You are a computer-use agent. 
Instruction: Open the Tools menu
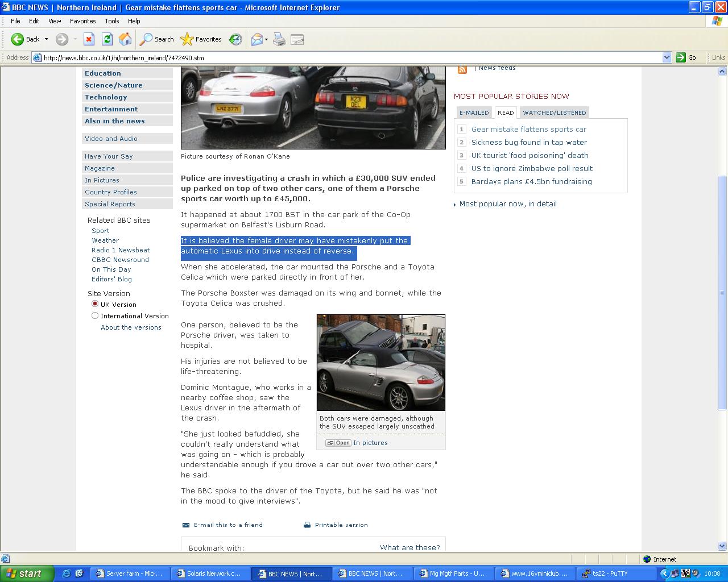click(x=112, y=21)
